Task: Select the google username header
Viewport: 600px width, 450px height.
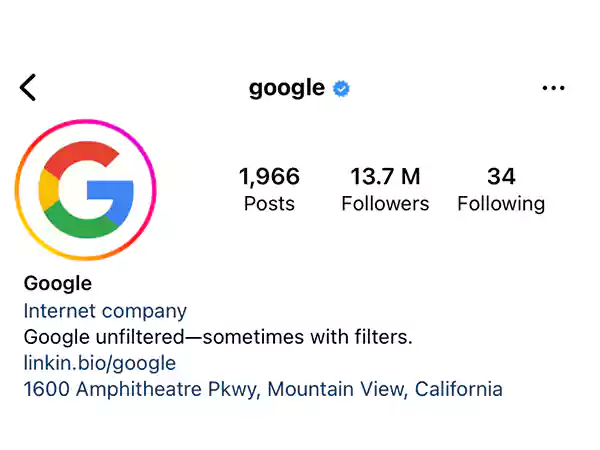Action: pos(287,89)
